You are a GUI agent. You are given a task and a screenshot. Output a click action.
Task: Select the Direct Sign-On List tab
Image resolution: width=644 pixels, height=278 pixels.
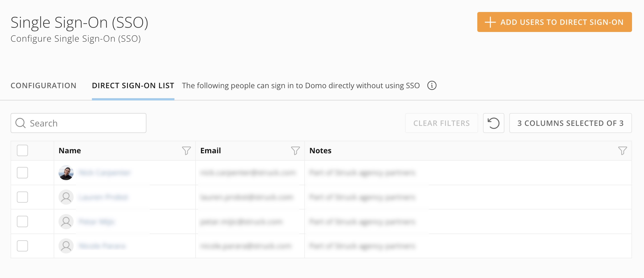coord(133,86)
